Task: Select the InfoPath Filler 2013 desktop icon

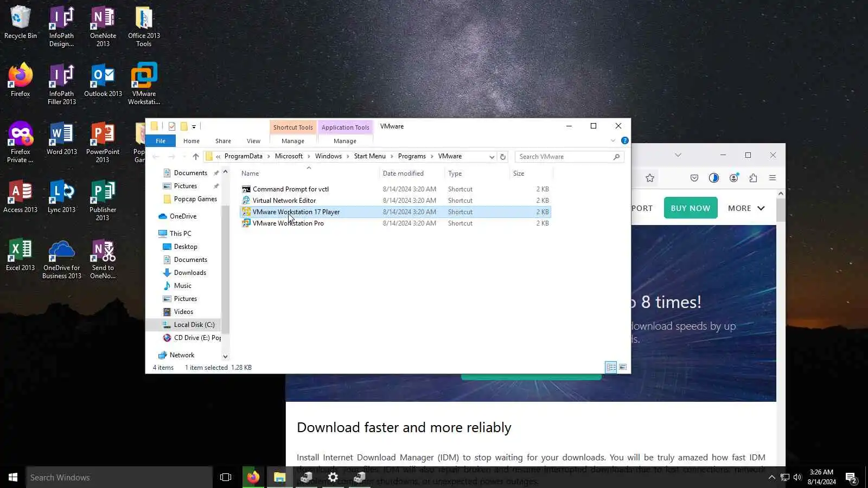Action: pos(62,84)
